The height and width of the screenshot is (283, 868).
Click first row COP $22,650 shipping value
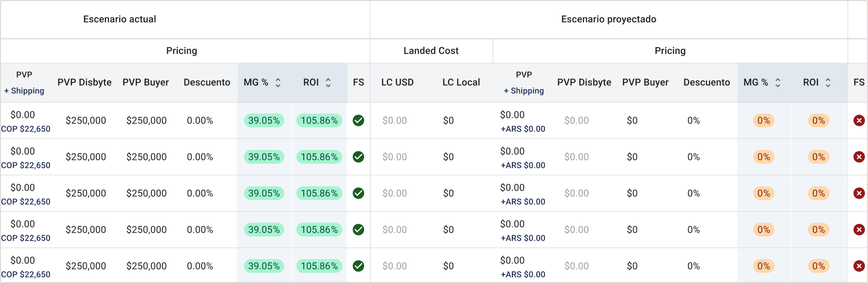click(x=25, y=129)
